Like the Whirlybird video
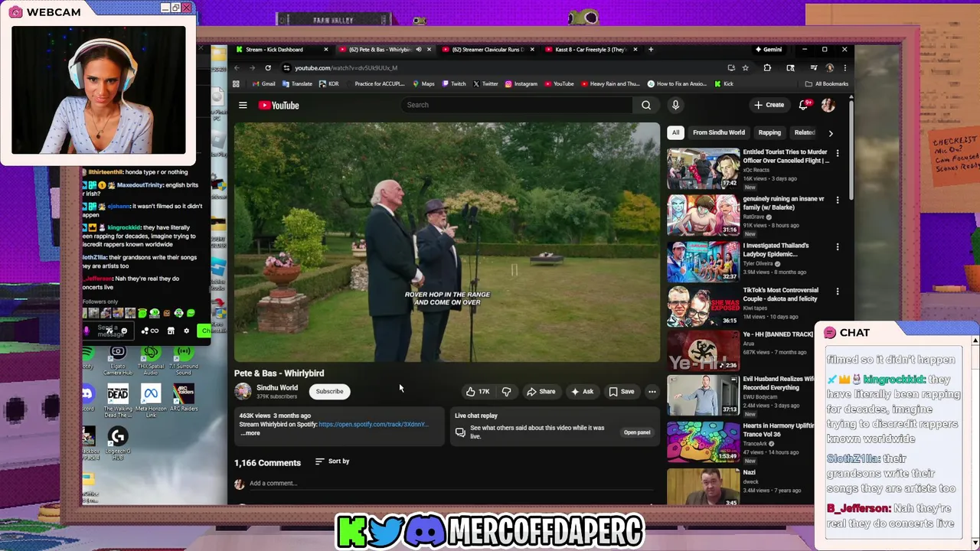 click(x=478, y=391)
